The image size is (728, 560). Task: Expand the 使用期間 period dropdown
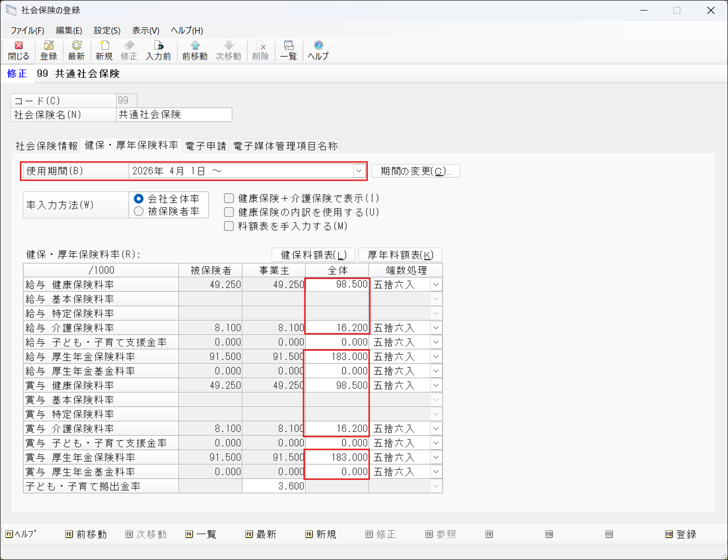click(359, 171)
